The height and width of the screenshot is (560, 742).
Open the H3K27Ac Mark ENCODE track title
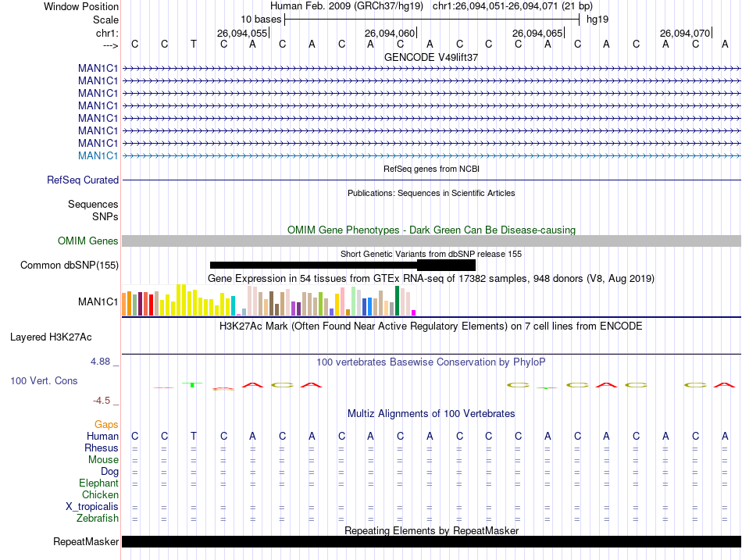[431, 326]
